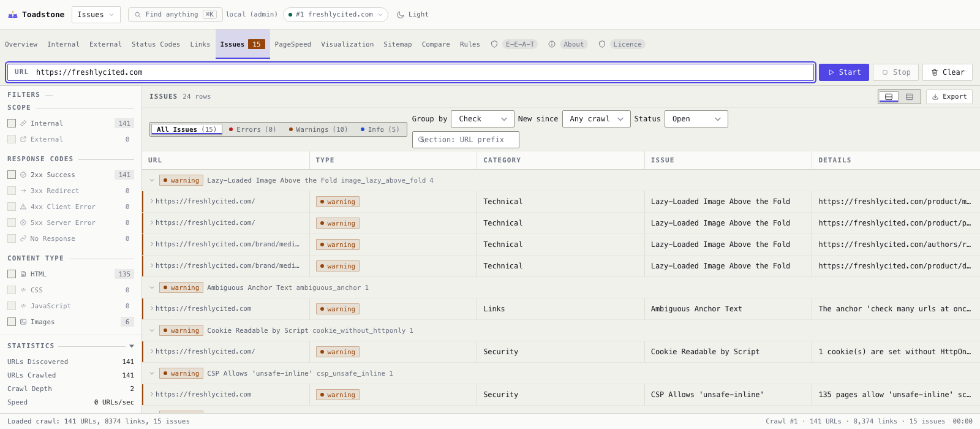980x429 pixels.
Task: Check the JavaScript content type checkbox
Action: pyautogui.click(x=12, y=306)
